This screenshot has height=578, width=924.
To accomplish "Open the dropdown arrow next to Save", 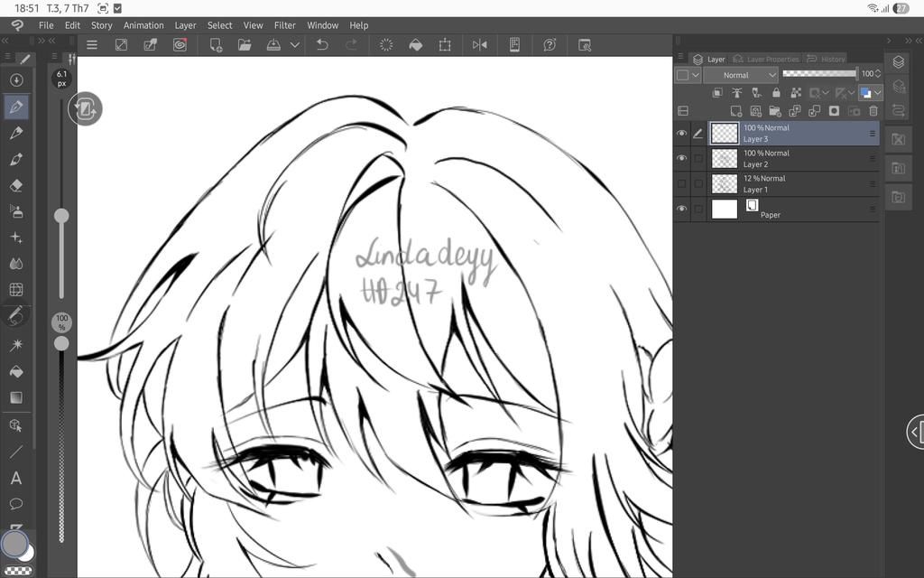I will [x=295, y=45].
